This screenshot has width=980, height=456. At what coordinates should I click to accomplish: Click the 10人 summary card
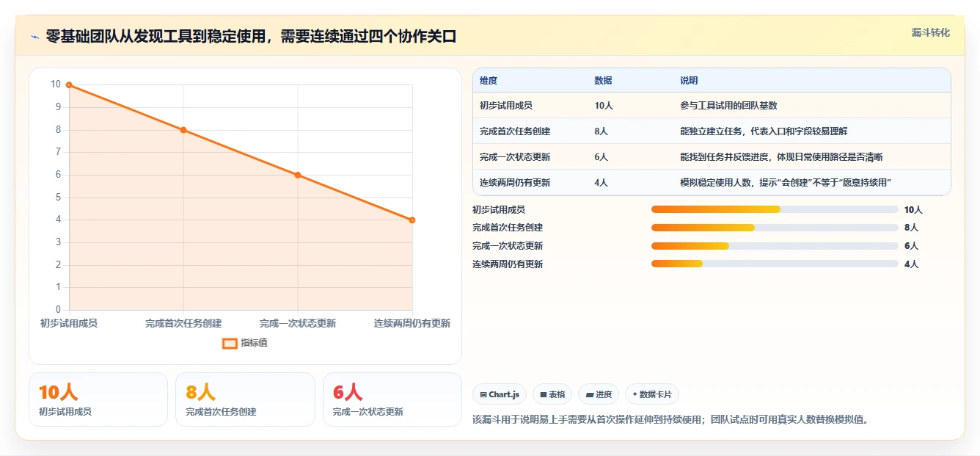(98, 399)
